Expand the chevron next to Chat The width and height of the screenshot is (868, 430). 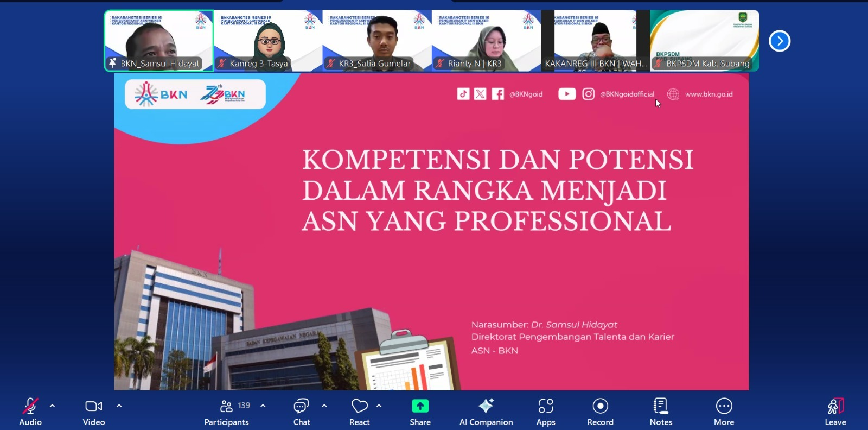point(324,406)
